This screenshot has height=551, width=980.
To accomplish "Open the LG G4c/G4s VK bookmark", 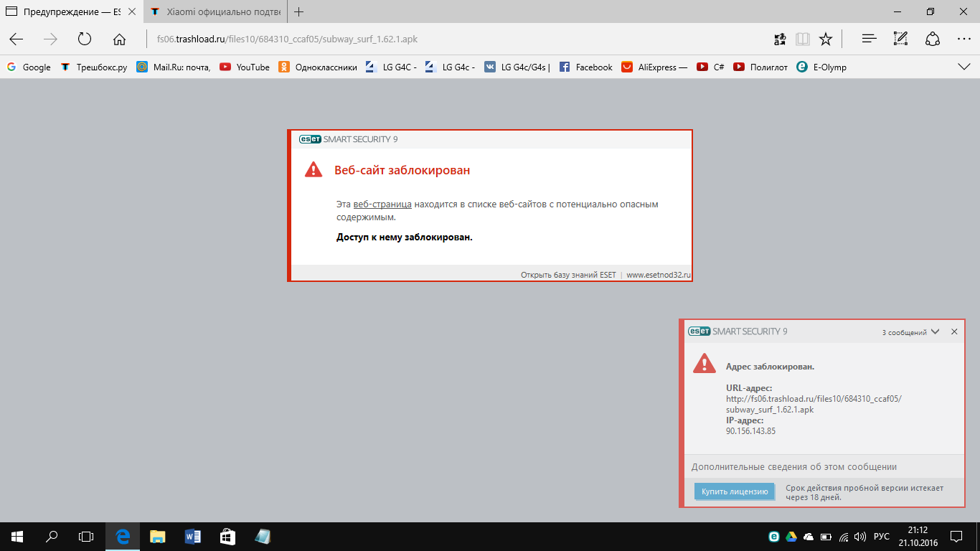I will (x=517, y=67).
